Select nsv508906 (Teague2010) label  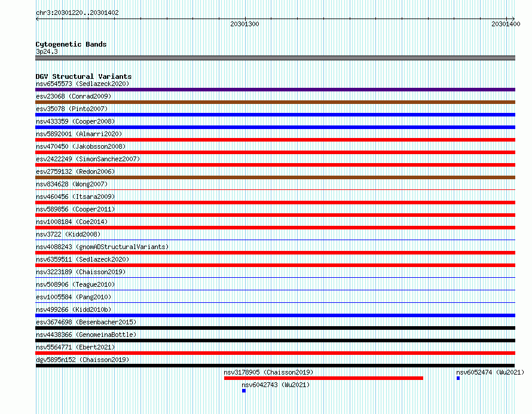point(75,284)
